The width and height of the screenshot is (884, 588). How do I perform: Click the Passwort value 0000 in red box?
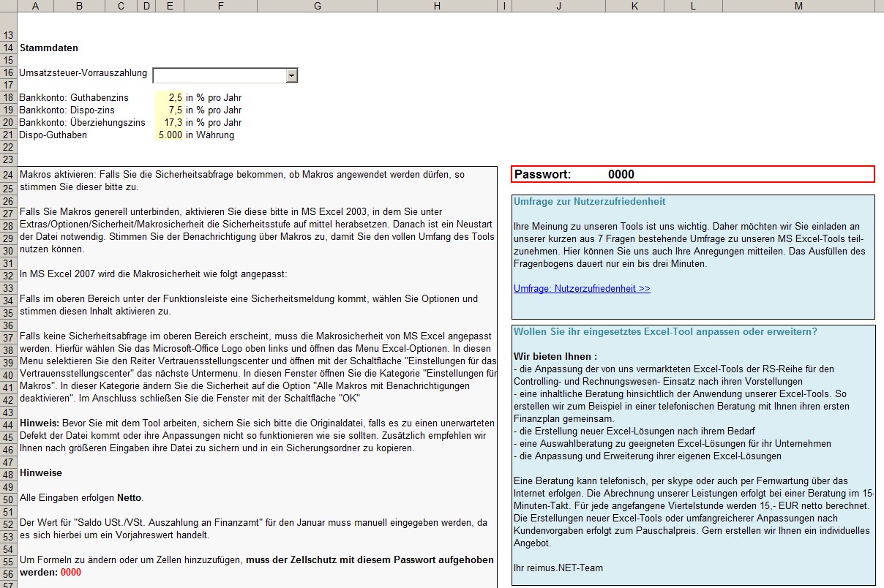pyautogui.click(x=621, y=175)
